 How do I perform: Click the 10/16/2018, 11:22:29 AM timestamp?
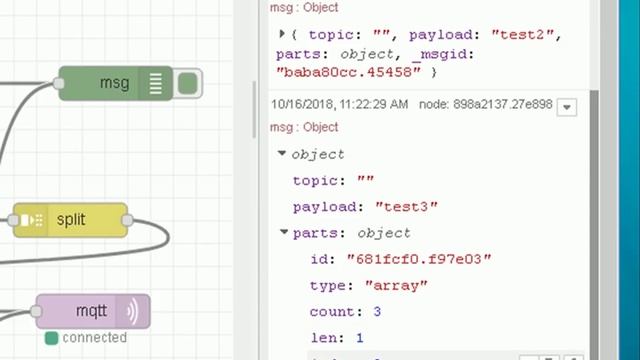pos(340,104)
